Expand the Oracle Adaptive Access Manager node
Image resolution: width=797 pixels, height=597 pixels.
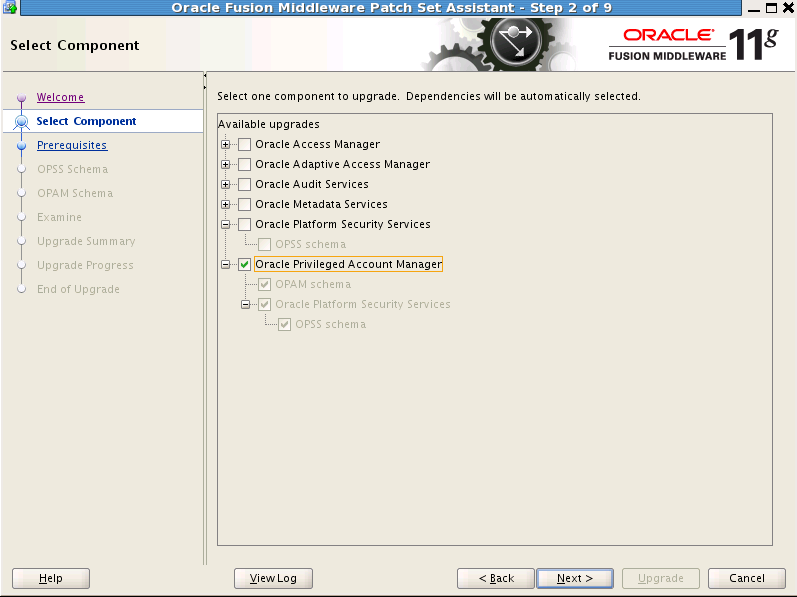pyautogui.click(x=226, y=164)
